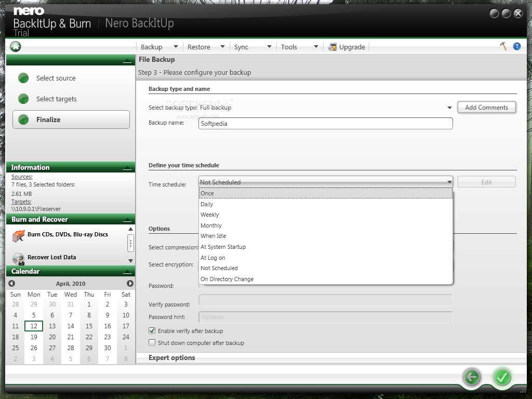
Task: Click the Burn CDs, DVDs, Blu-ray Discs icon
Action: point(18,236)
